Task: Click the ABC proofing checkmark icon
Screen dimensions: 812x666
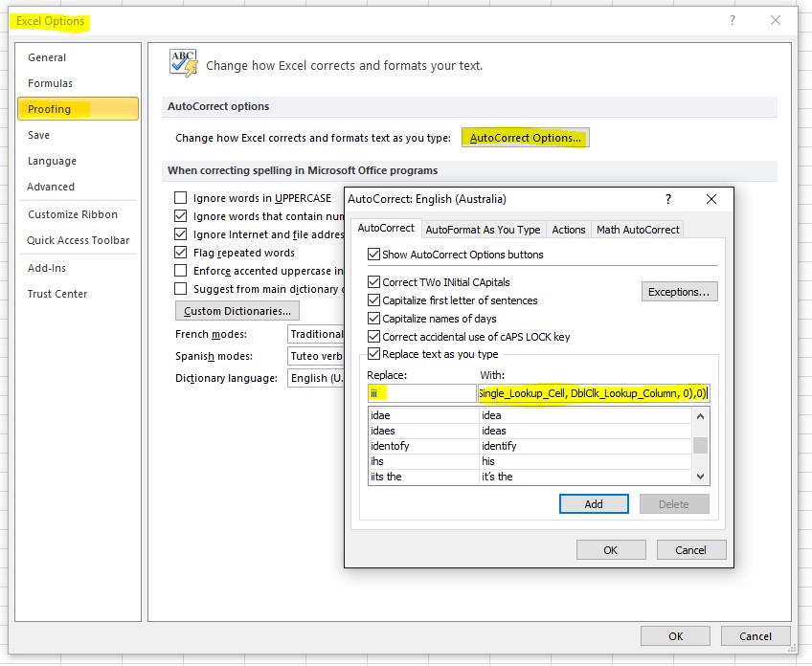Action: [x=183, y=63]
